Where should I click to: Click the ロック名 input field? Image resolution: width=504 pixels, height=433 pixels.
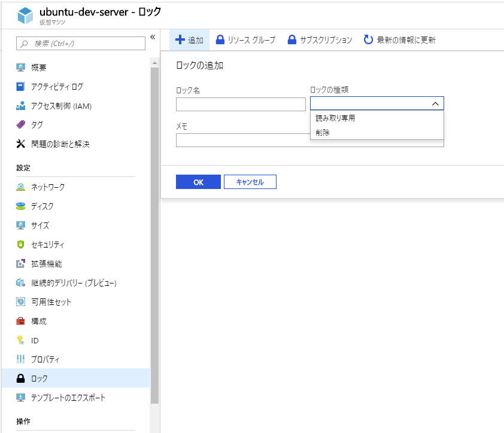coord(241,103)
